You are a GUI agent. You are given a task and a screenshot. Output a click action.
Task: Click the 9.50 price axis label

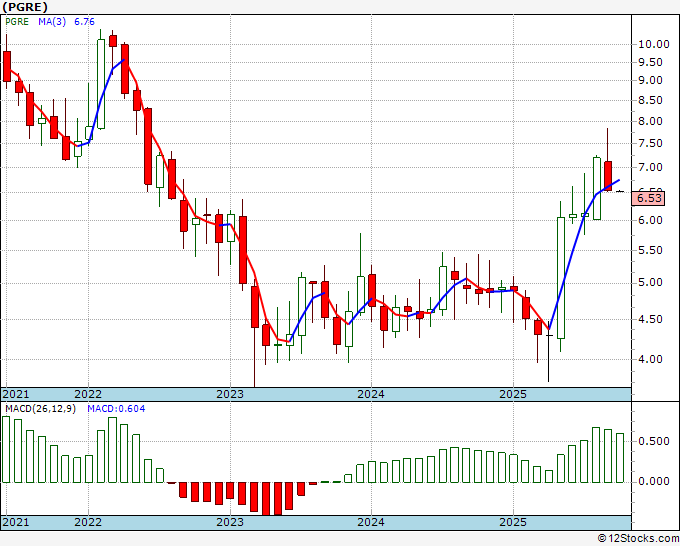651,62
